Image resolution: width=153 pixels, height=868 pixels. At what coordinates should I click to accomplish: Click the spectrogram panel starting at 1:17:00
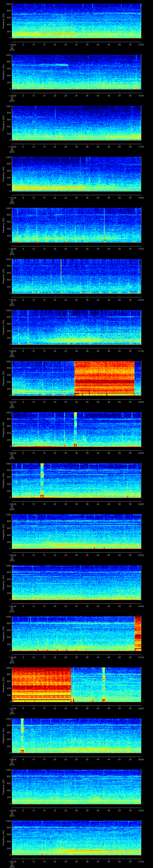(x=77, y=174)
